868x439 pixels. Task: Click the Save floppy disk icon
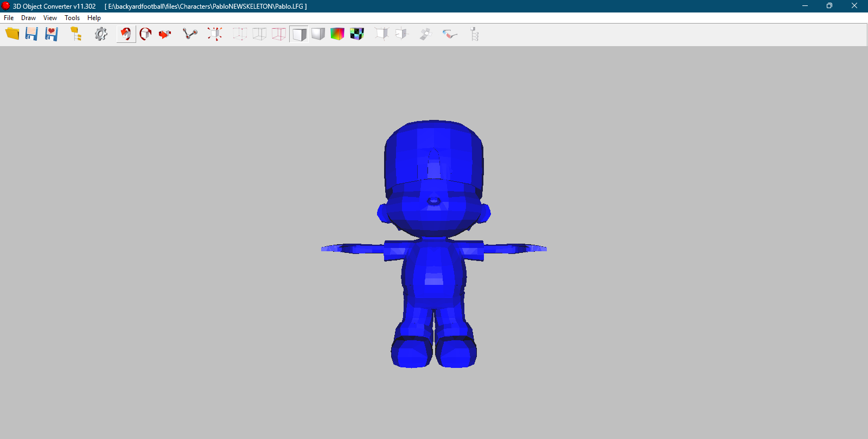(31, 34)
